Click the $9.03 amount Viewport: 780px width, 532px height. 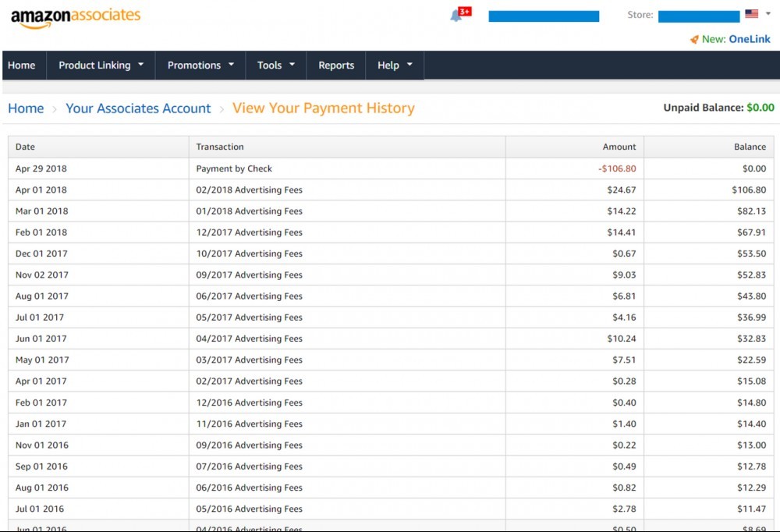tap(624, 275)
